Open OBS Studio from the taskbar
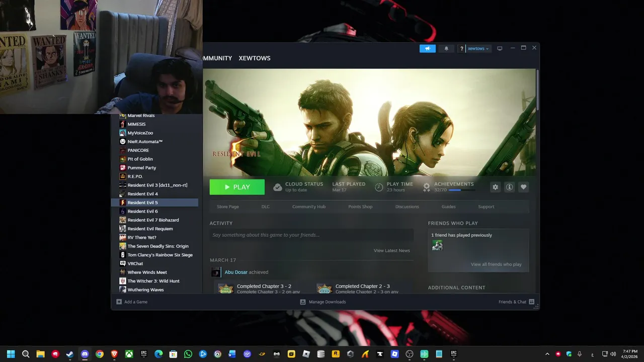 tap(409, 354)
